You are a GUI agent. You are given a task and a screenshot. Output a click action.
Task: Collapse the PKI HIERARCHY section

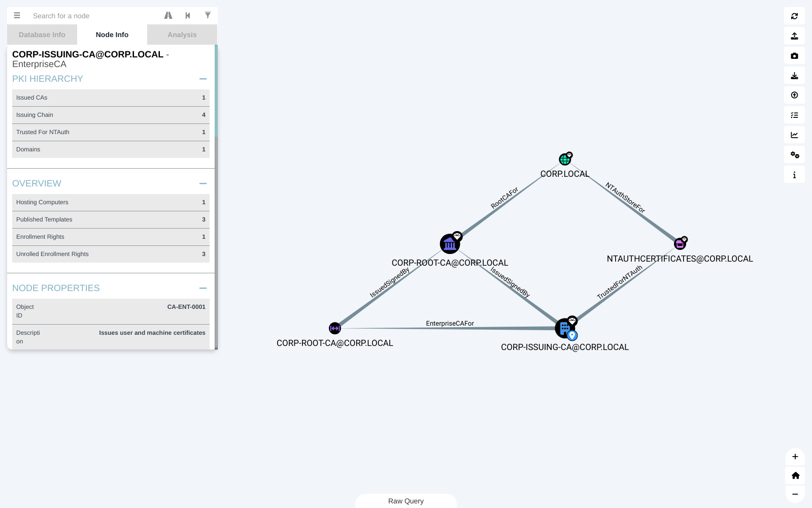[x=203, y=79]
